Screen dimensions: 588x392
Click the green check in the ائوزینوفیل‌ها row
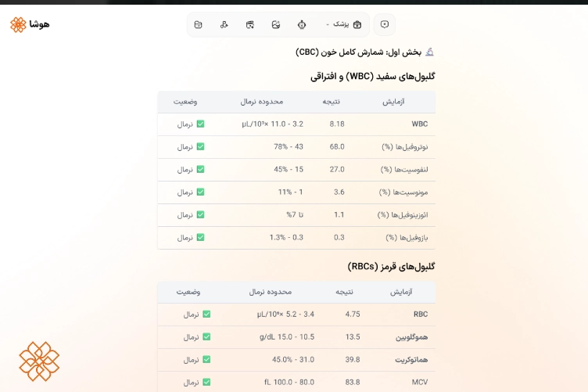point(201,214)
